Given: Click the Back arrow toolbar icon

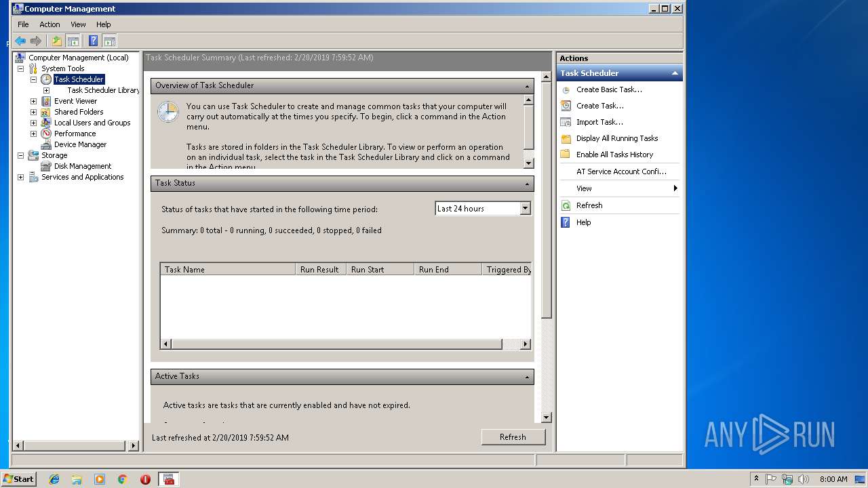Looking at the screenshot, I should point(20,41).
